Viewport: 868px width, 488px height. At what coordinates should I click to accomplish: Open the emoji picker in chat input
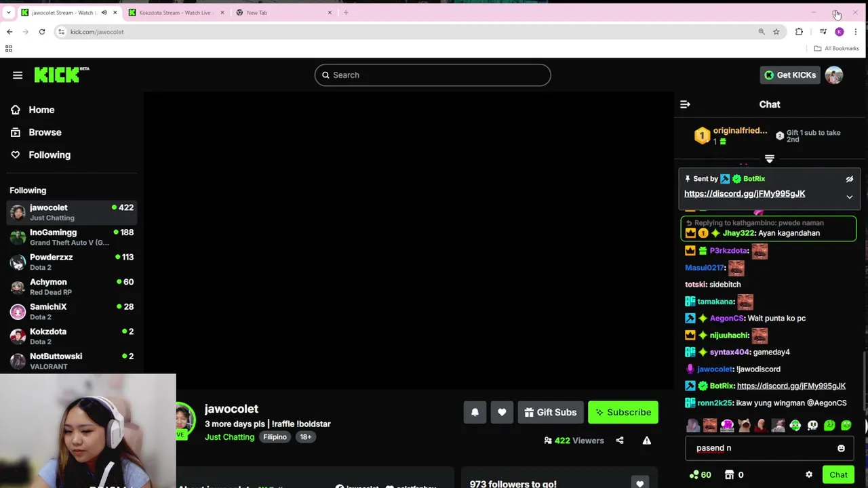coord(841,448)
